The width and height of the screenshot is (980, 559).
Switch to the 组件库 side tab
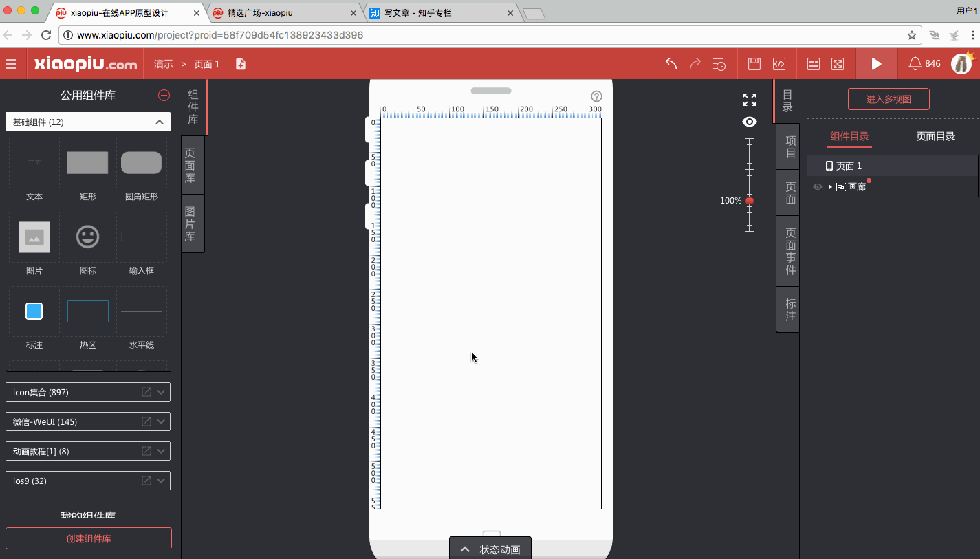tap(193, 107)
